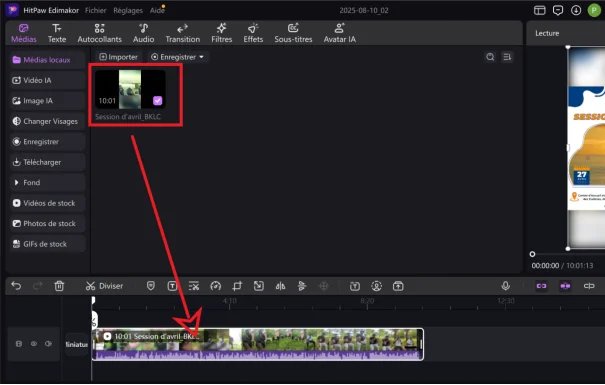
Task: Click the preview progress slider handle
Action: tap(532, 254)
